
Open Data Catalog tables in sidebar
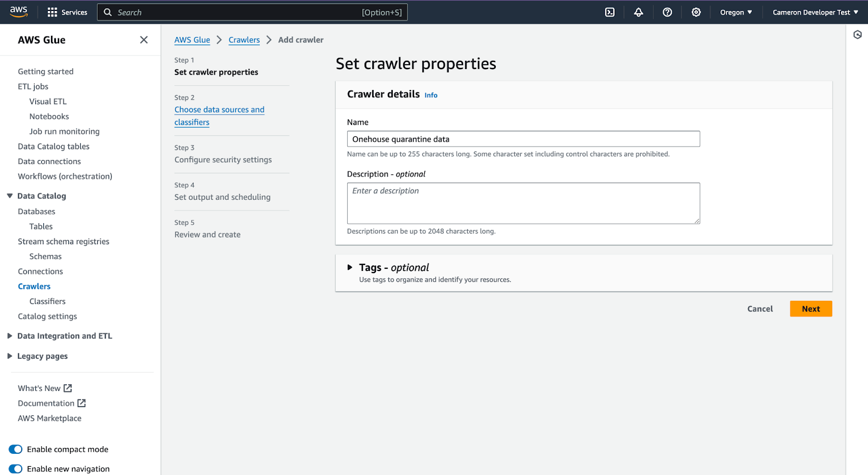pos(54,147)
